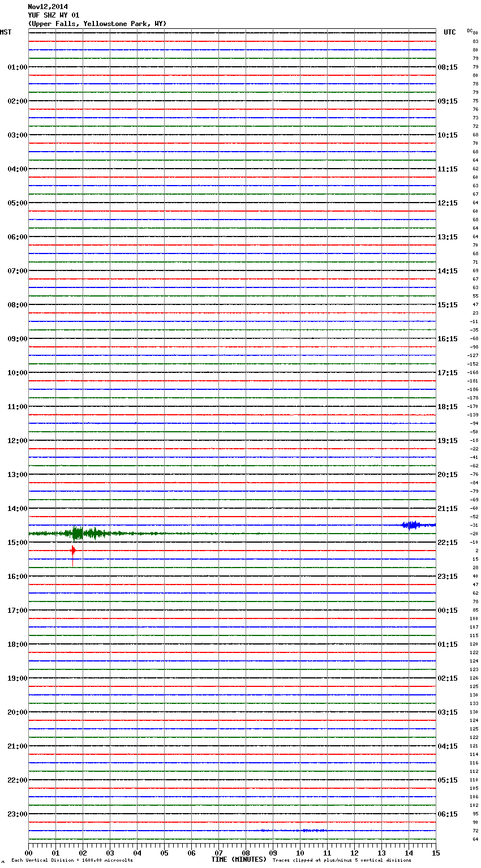Select the 13:00 MST time label
The height and width of the screenshot is (868, 481).
tap(17, 475)
